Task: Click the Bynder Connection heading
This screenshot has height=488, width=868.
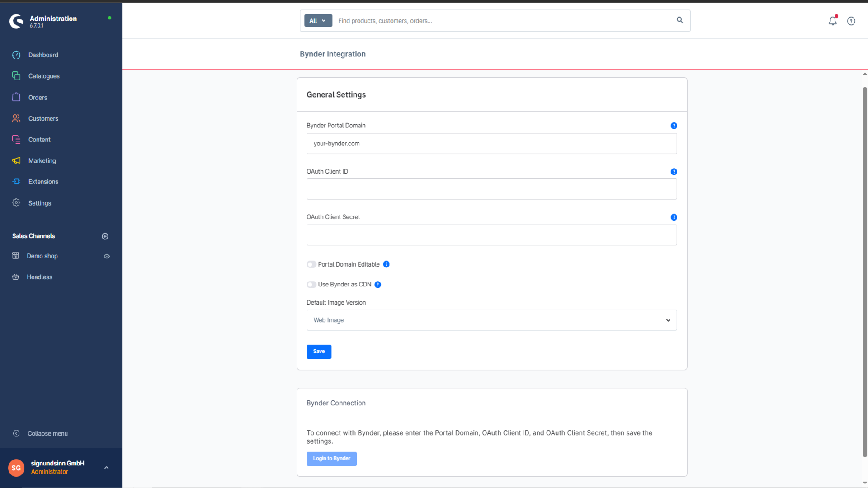Action: coord(336,403)
